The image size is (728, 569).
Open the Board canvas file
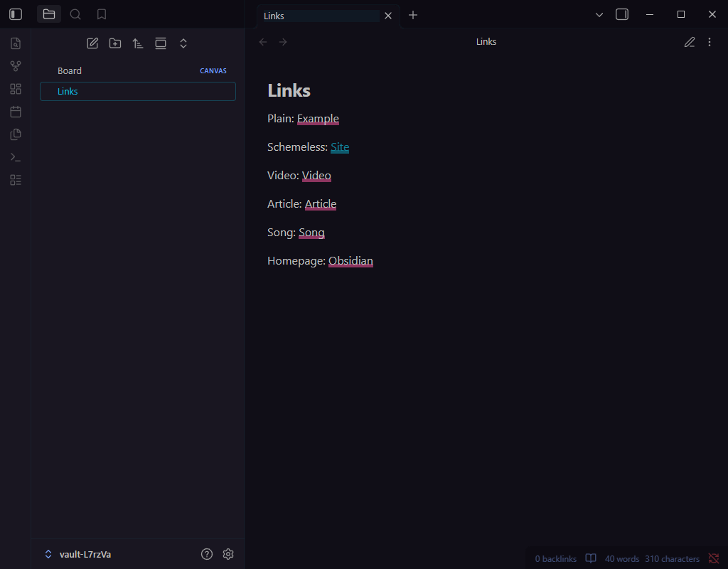[138, 70]
